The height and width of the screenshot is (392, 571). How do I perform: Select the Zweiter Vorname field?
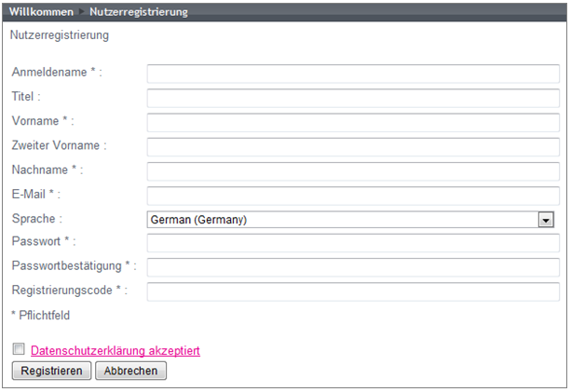click(353, 147)
